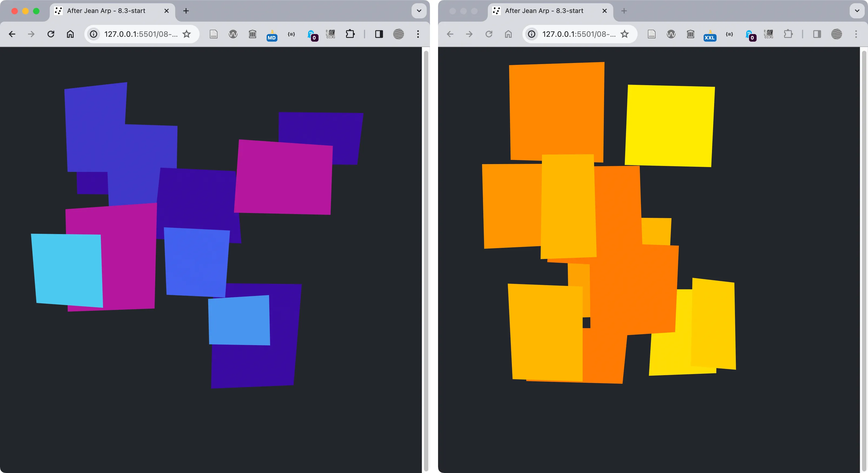
Task: Click the striped profile avatar icon
Action: (398, 34)
